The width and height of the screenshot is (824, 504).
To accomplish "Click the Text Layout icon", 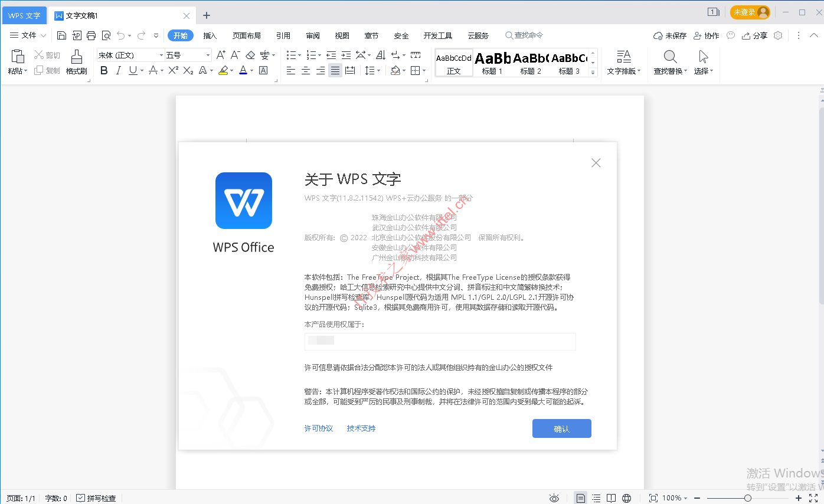I will pos(624,57).
